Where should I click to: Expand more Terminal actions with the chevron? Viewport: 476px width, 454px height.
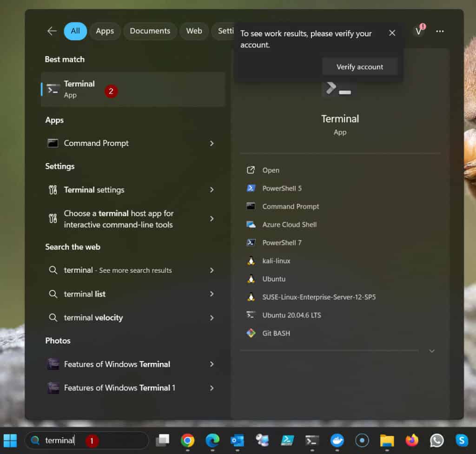(x=432, y=351)
